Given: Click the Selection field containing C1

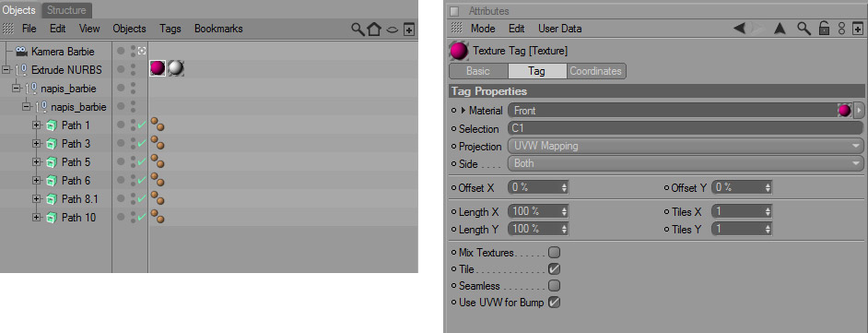Looking at the screenshot, I should click(x=685, y=128).
